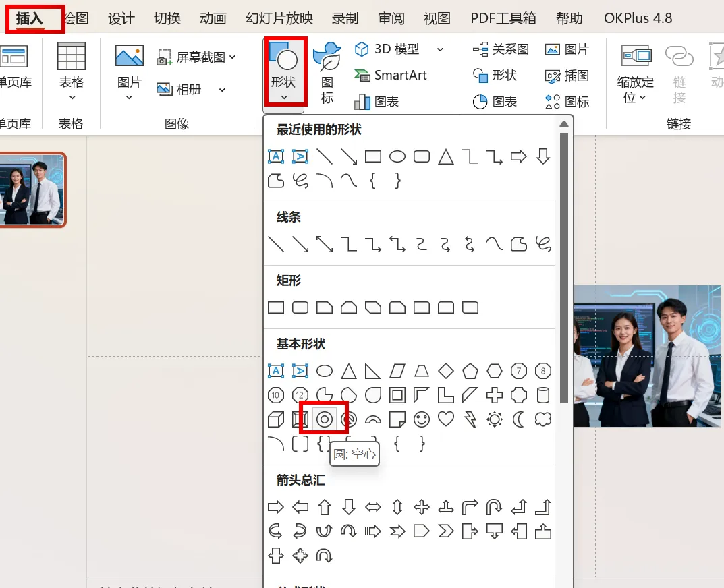Open the 幻灯片放映 slide show tab
The image size is (724, 588).
(279, 18)
